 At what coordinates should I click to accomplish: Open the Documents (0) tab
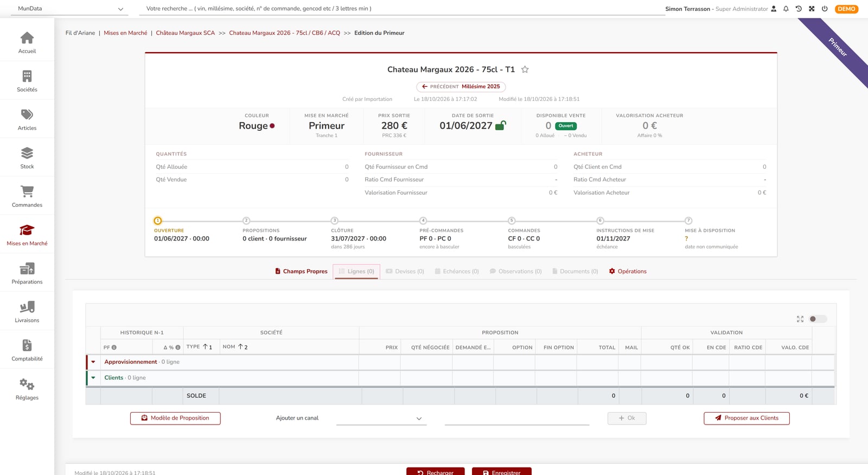pyautogui.click(x=575, y=271)
